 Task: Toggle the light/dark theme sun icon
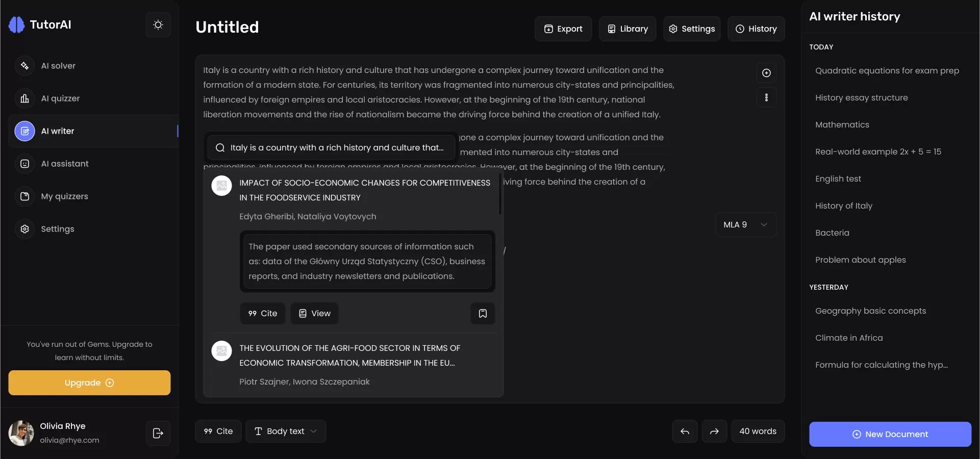[x=158, y=24]
